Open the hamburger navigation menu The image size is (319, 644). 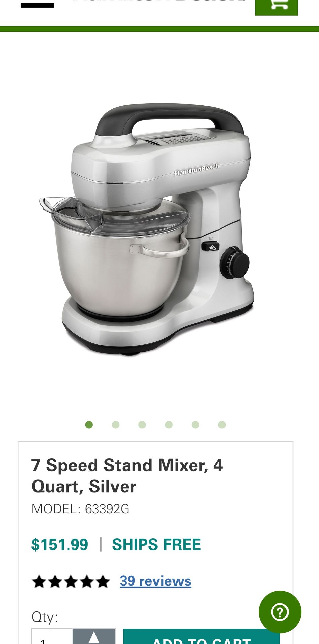tap(38, 5)
